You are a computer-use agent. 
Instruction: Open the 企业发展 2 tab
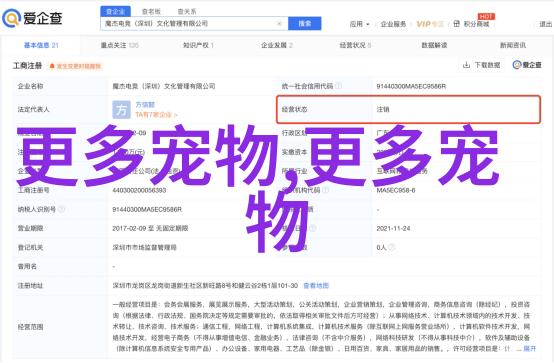click(277, 45)
